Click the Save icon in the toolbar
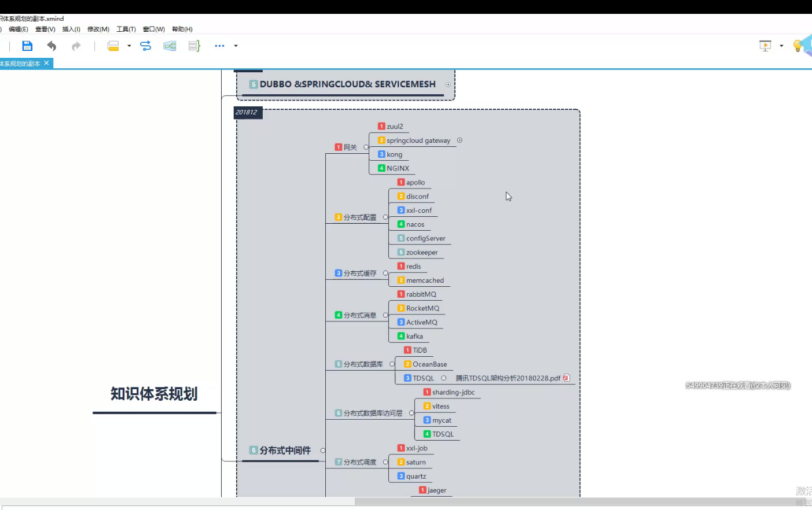The image size is (812, 510). click(27, 46)
